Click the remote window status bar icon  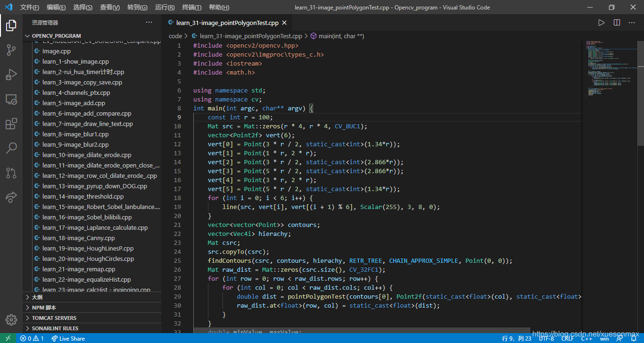(8, 338)
